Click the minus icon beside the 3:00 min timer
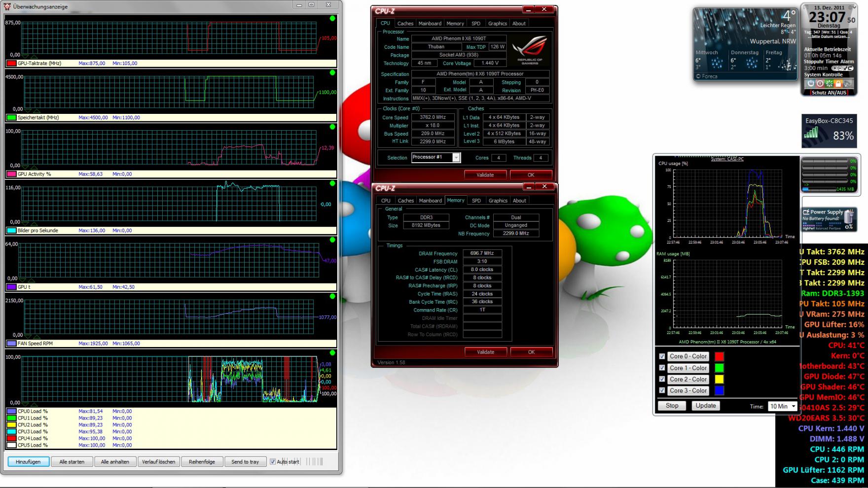 (x=839, y=69)
